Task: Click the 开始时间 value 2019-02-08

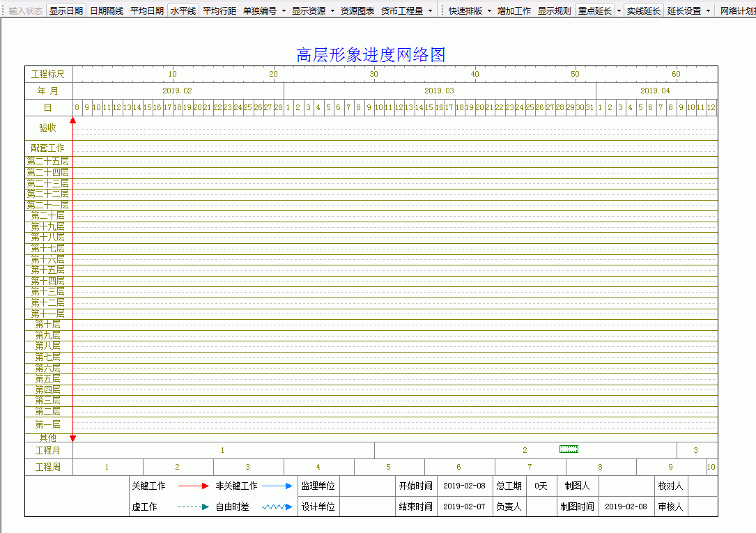Action: (x=464, y=486)
